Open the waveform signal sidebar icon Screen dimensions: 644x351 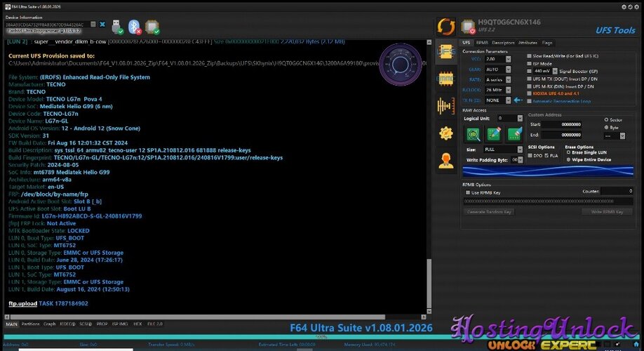point(446,106)
